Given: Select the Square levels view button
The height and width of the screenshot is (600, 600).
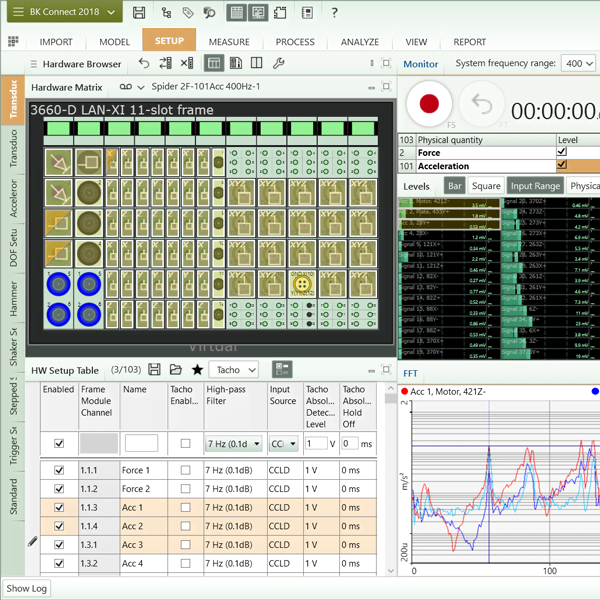Looking at the screenshot, I should point(486,186).
